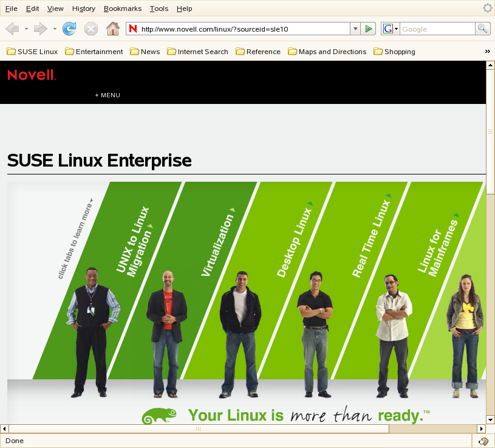Click the vertical scrollbar down arrow
495x448 pixels.
click(x=490, y=420)
